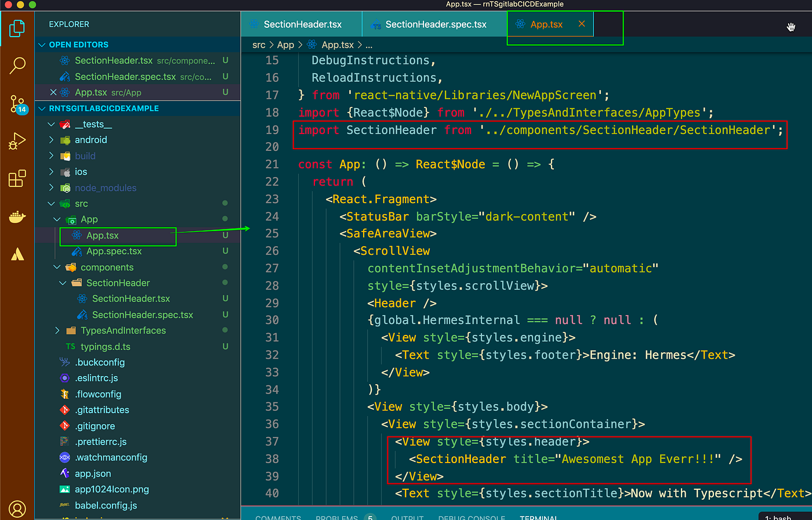The width and height of the screenshot is (812, 520).
Task: Open the Docker panel in the activity bar
Action: tap(17, 217)
